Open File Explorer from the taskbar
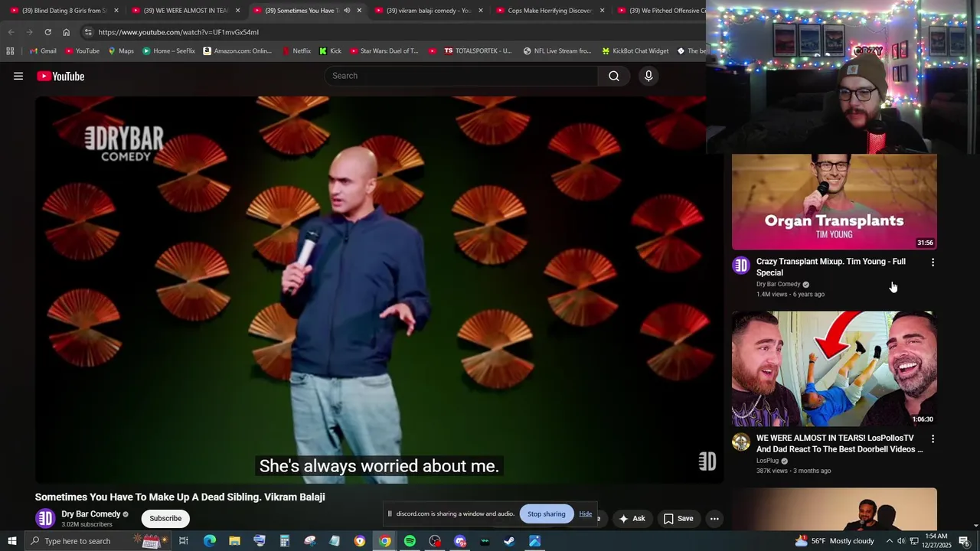The height and width of the screenshot is (551, 980). tap(234, 541)
